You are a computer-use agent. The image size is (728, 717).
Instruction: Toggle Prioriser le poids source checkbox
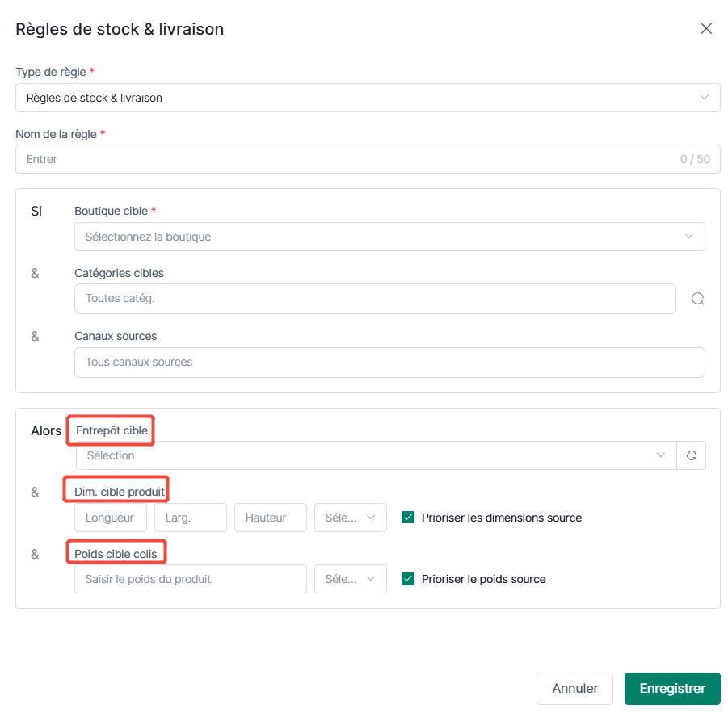[408, 579]
